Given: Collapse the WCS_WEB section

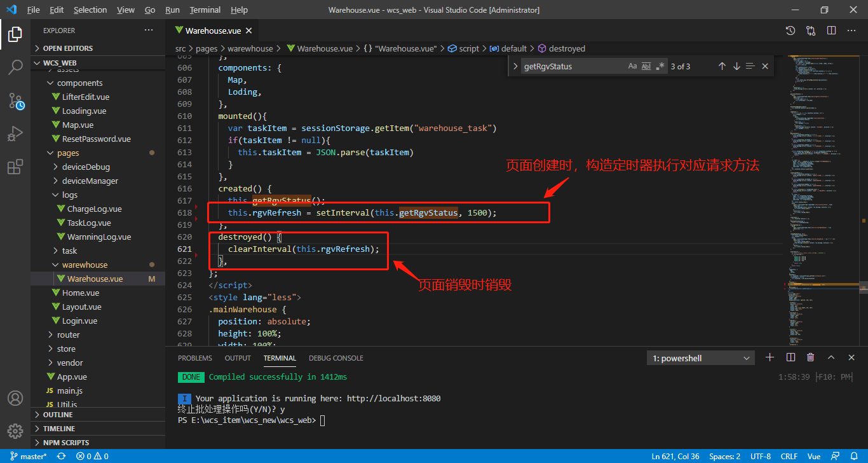Looking at the screenshot, I should click(x=98, y=63).
